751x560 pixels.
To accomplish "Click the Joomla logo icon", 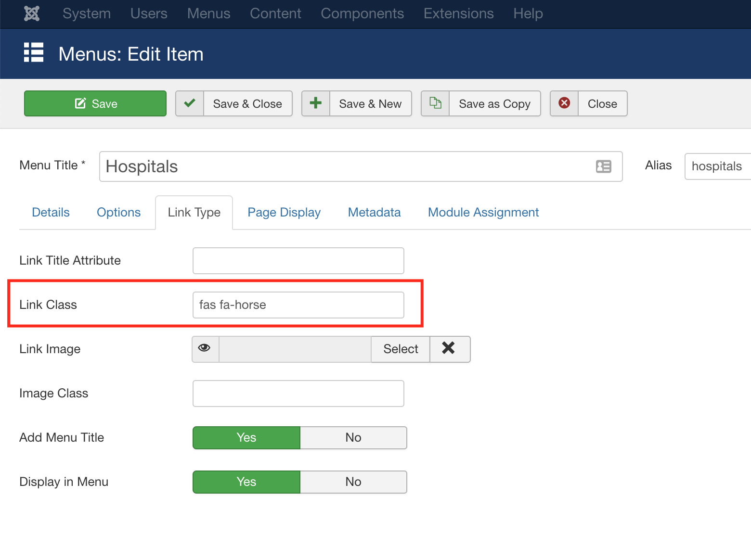I will click(32, 13).
